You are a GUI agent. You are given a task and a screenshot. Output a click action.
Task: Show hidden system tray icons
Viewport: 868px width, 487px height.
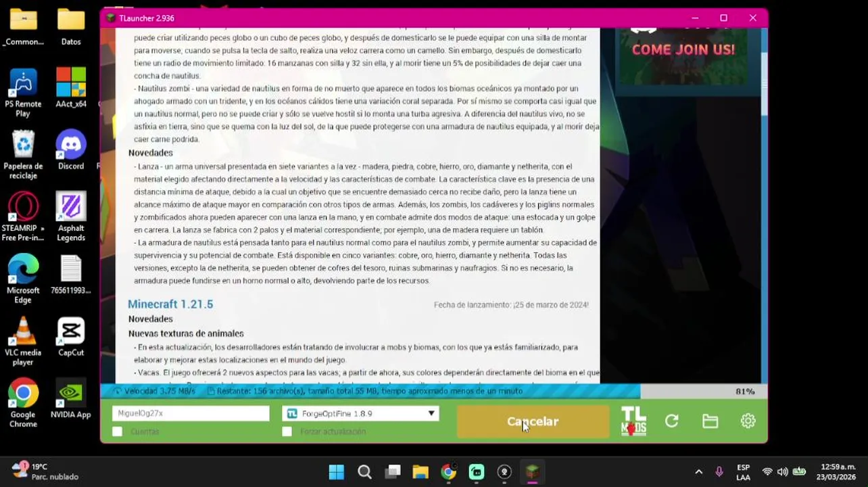699,471
